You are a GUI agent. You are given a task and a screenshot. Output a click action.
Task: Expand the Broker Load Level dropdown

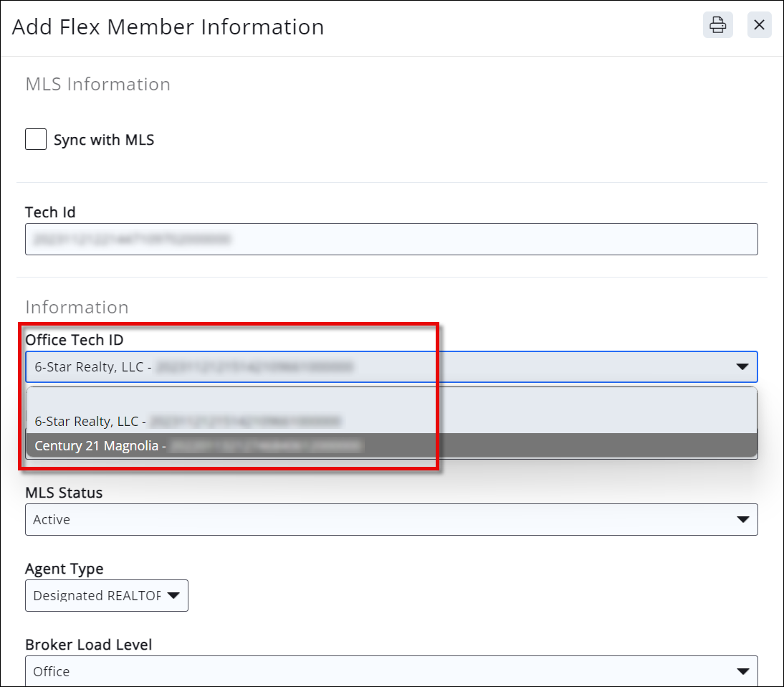tap(373, 671)
